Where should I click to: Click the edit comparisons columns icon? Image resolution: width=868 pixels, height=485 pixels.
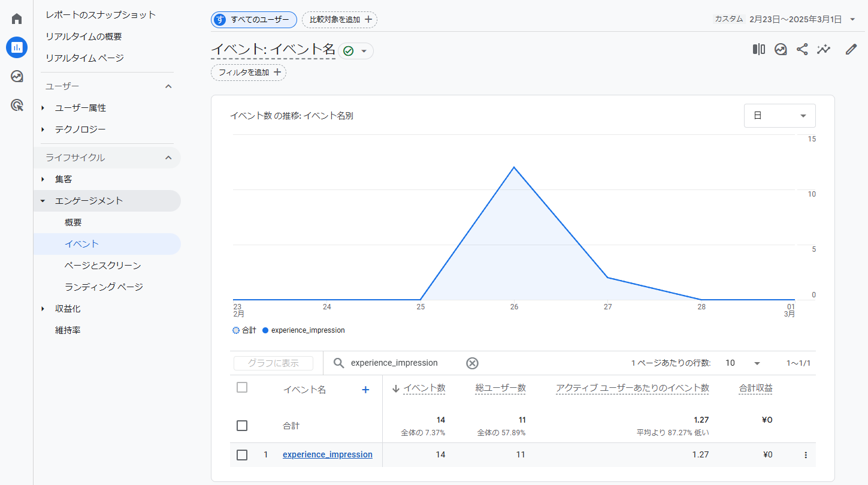click(759, 49)
